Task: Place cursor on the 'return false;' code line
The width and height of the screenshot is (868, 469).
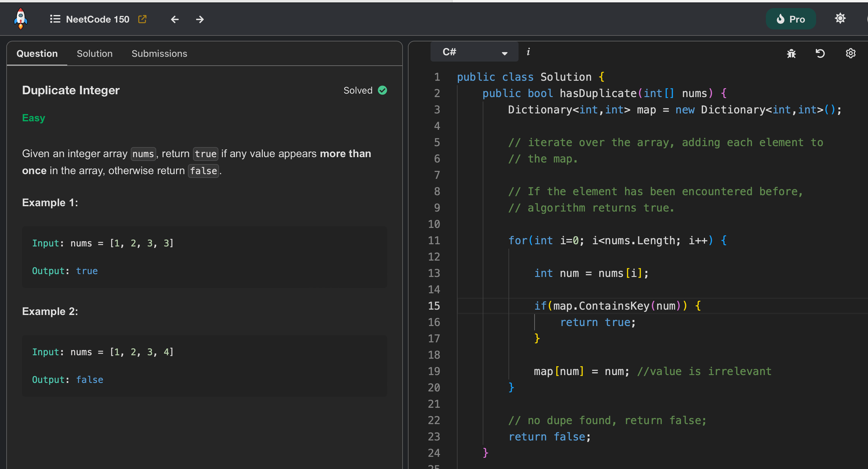Action: point(549,437)
